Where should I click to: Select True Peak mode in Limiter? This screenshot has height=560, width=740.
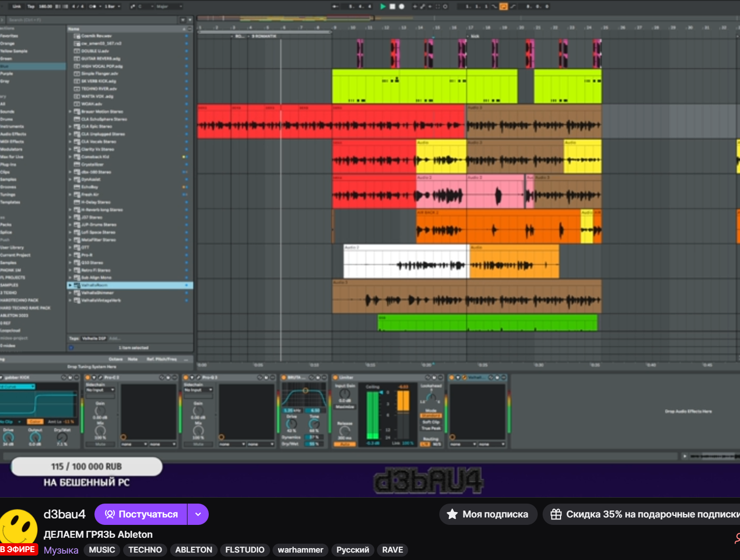[431, 428]
